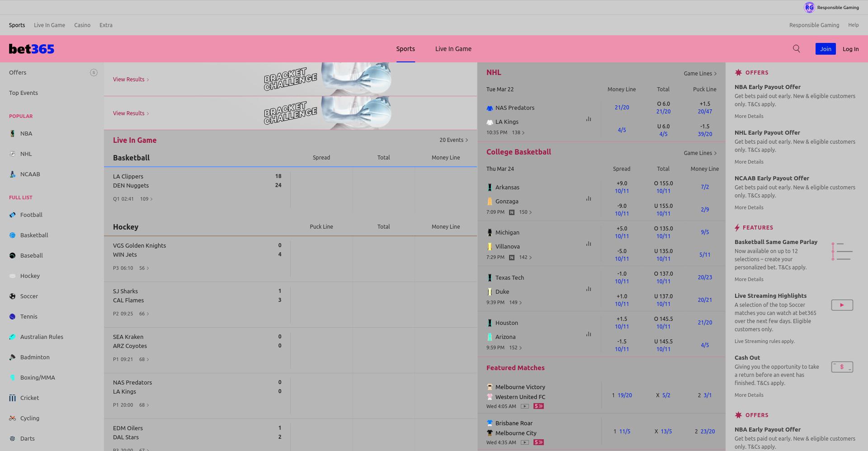868x451 pixels.
Task: Click live stream icon for Brisbane Roar match
Action: 524,442
